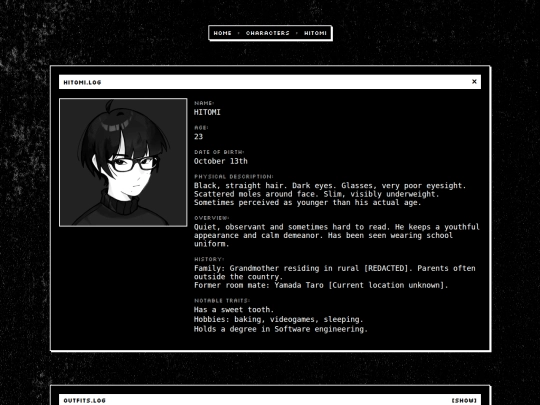
Task: Click the OUTFITS.LOG title text
Action: (84, 401)
